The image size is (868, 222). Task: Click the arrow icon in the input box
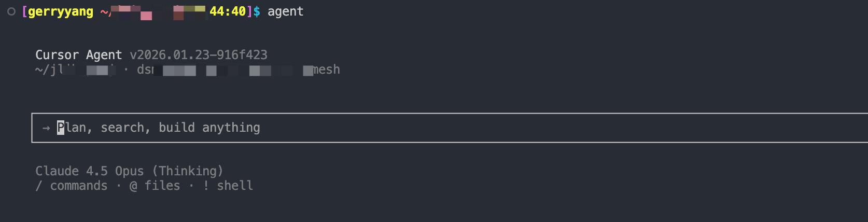tap(46, 128)
